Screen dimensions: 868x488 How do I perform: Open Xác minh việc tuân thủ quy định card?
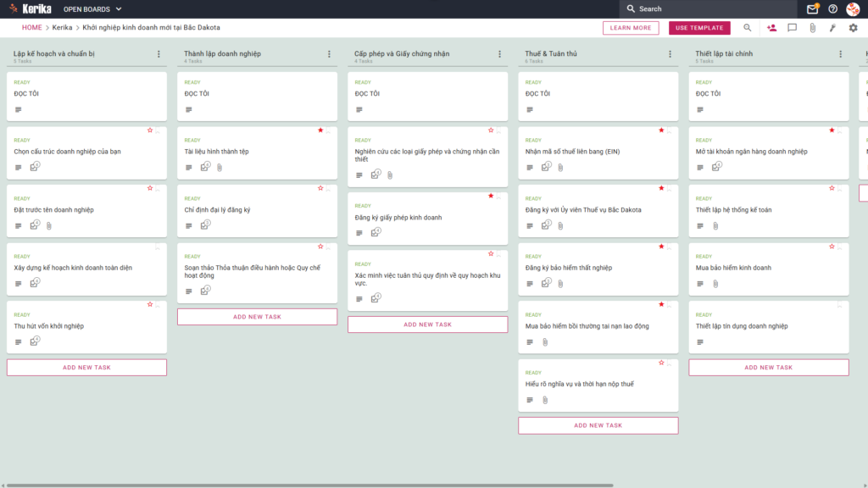click(x=428, y=280)
